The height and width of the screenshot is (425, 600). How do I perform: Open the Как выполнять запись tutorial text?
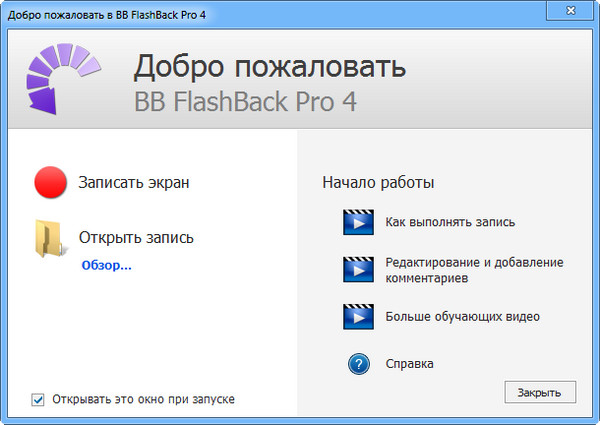(450, 221)
